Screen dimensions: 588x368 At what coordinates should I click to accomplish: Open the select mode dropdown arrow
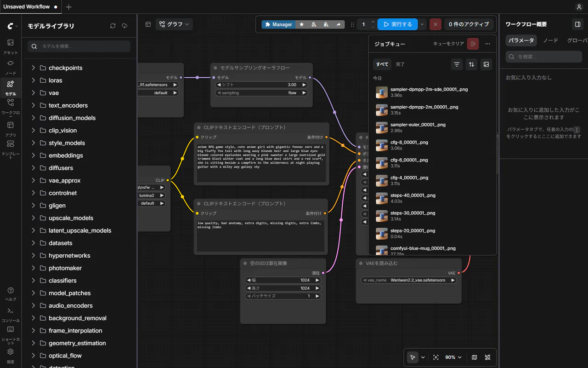pos(423,357)
